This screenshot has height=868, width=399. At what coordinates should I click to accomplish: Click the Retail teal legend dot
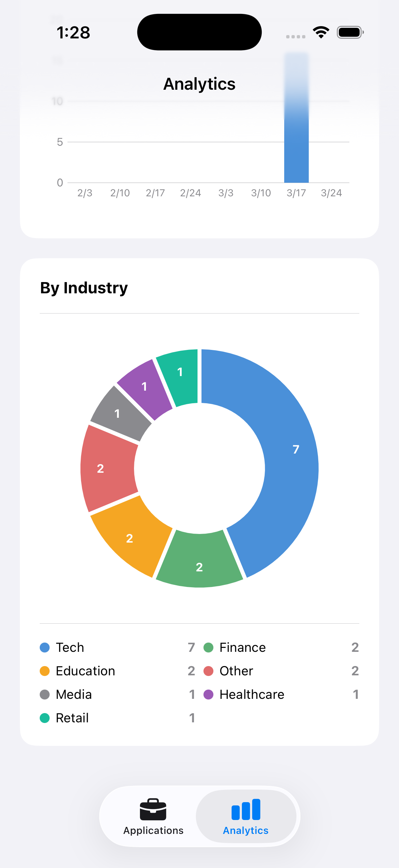click(45, 718)
